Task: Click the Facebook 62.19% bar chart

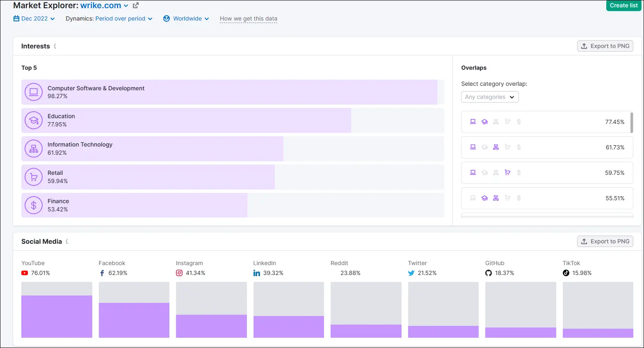Action: coord(134,310)
